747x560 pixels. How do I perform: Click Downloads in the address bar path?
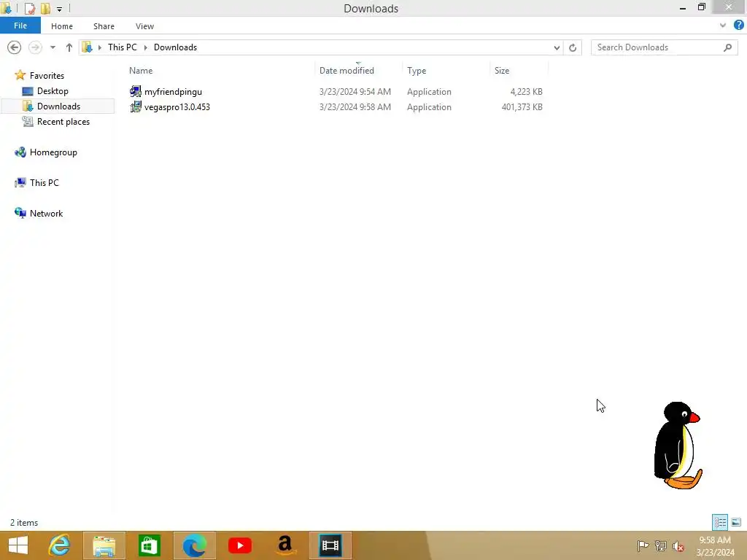click(x=175, y=47)
